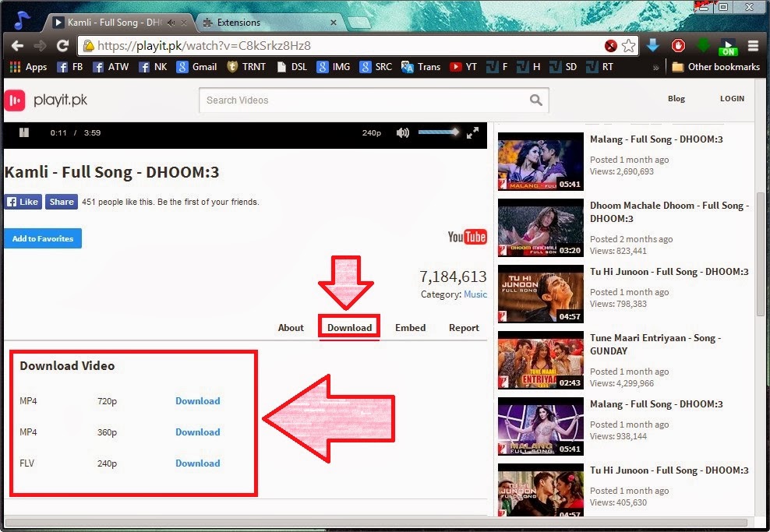Switch to the Report tab

click(464, 328)
